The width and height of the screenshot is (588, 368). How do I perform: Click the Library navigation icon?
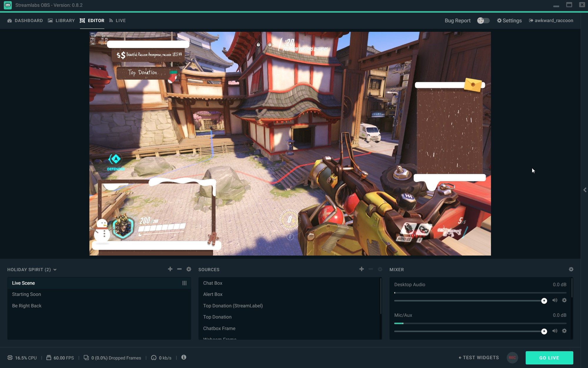point(50,20)
